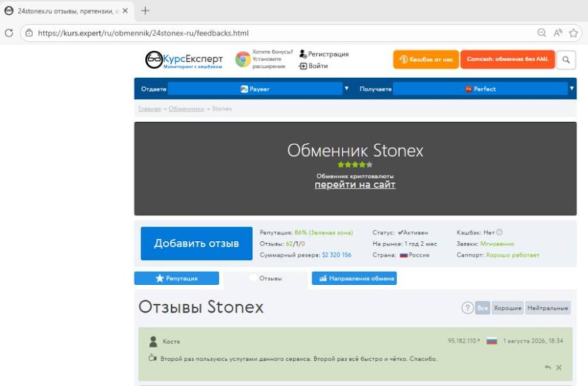Image resolution: width=588 pixels, height=386 pixels.
Task: Click the Chrome extension icon
Action: click(243, 59)
